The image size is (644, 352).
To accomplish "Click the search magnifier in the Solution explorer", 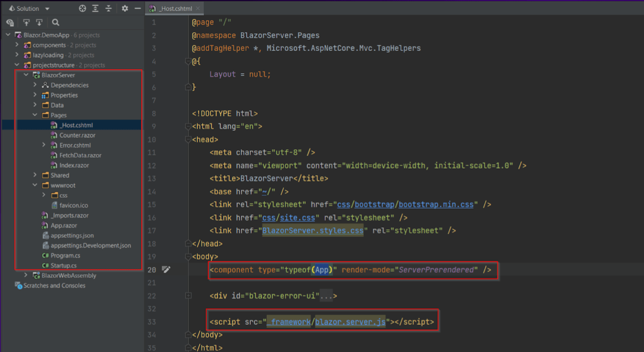I will coord(55,22).
